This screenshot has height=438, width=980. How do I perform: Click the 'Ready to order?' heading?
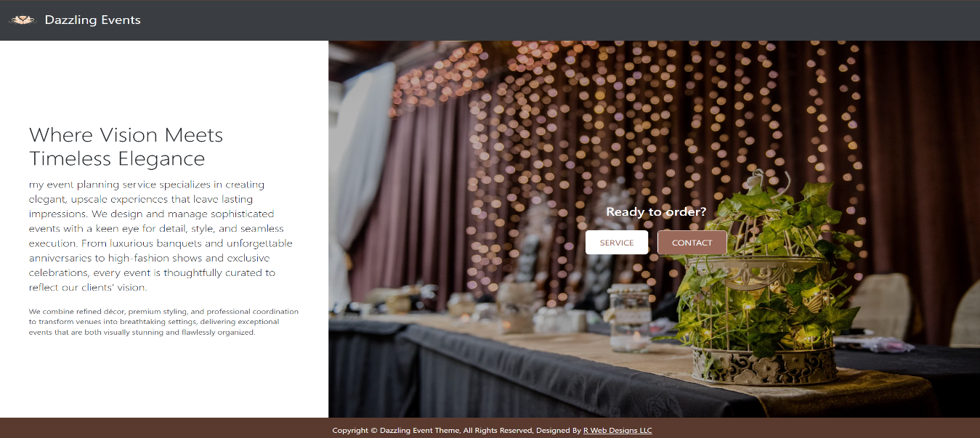click(x=656, y=211)
